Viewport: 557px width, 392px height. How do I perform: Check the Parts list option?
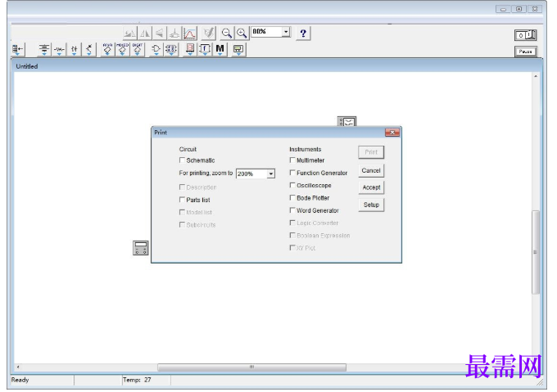[x=182, y=200]
